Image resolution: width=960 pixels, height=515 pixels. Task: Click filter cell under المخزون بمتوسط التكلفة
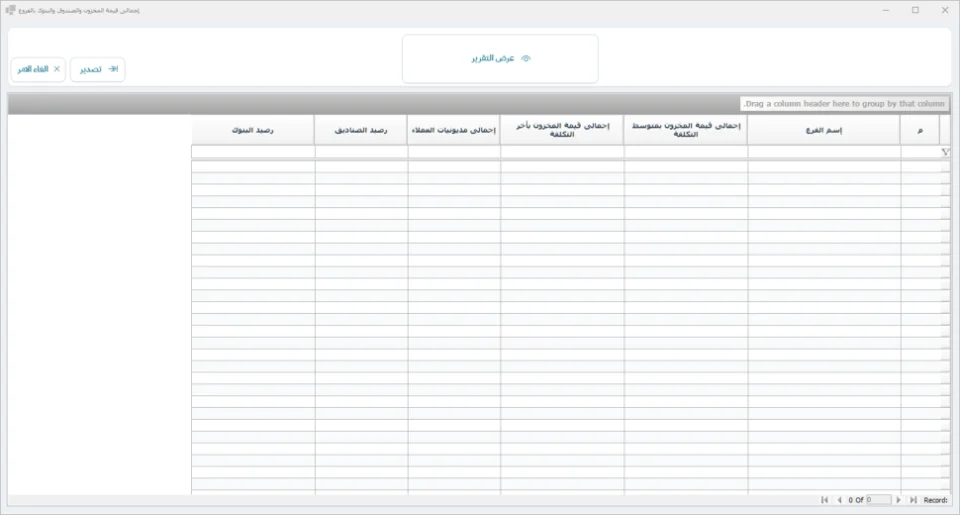(686, 152)
